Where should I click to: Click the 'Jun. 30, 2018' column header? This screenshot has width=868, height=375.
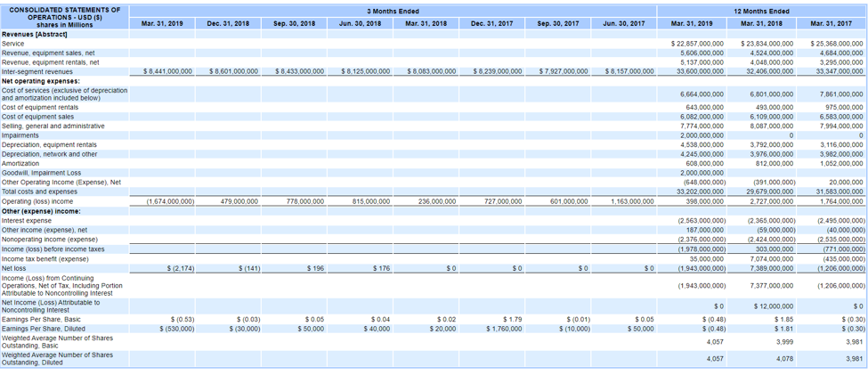[360, 23]
